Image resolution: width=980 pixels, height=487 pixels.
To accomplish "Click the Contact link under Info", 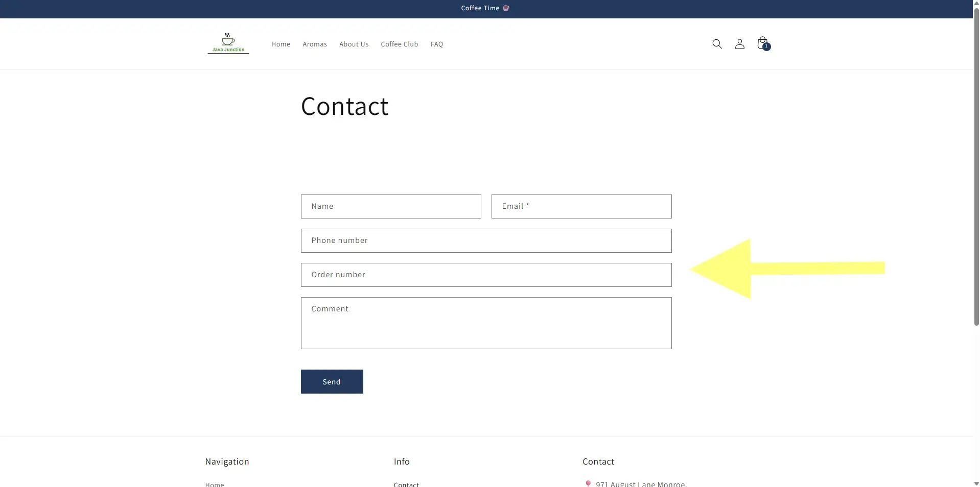I will pos(406,484).
